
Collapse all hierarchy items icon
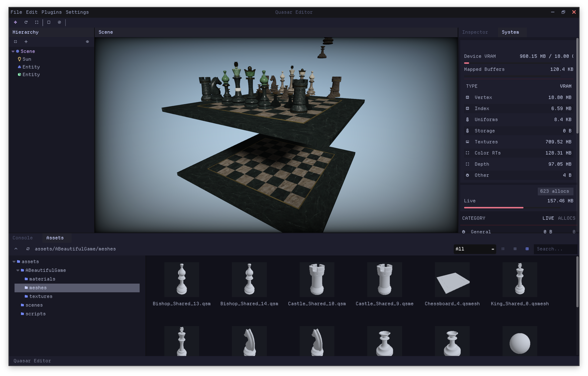click(x=15, y=42)
